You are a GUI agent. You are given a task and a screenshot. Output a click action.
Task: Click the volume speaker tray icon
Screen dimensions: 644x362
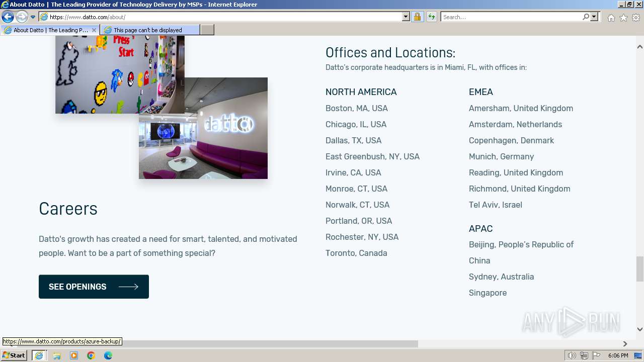click(x=572, y=355)
